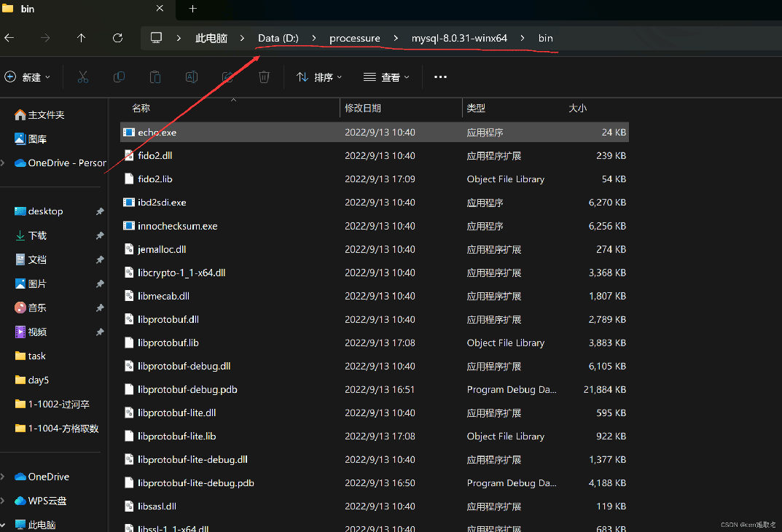Click pin icon next to 视频
Image resolution: width=782 pixels, height=532 pixels.
[x=100, y=332]
